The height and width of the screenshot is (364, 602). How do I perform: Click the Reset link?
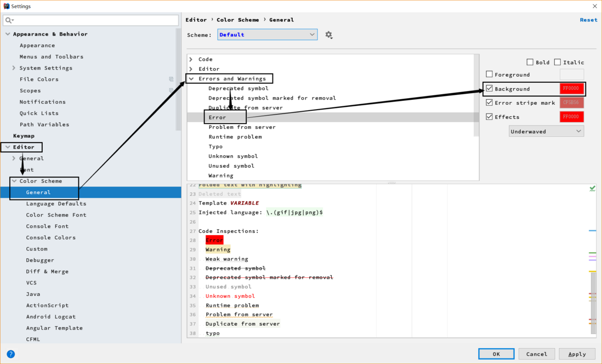[588, 20]
